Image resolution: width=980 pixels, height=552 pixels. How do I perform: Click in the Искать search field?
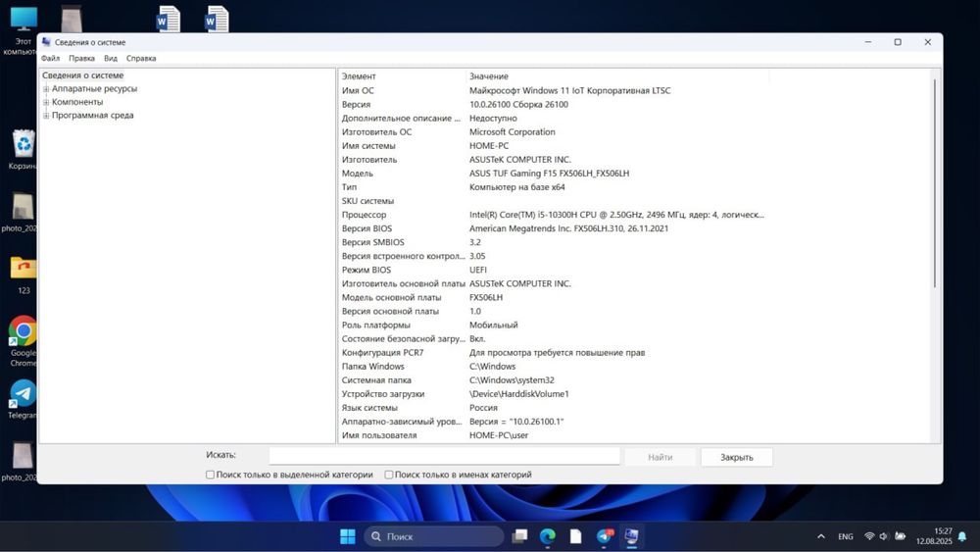[444, 456]
